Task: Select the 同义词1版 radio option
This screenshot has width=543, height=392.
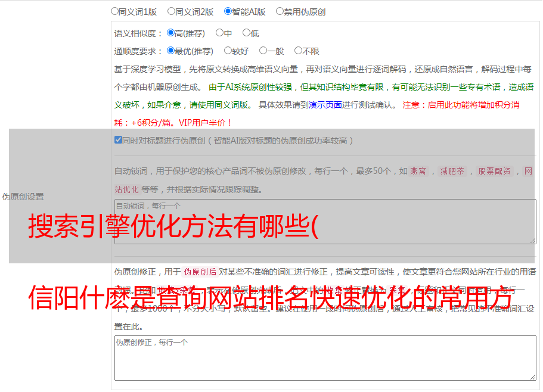Action: pos(114,11)
